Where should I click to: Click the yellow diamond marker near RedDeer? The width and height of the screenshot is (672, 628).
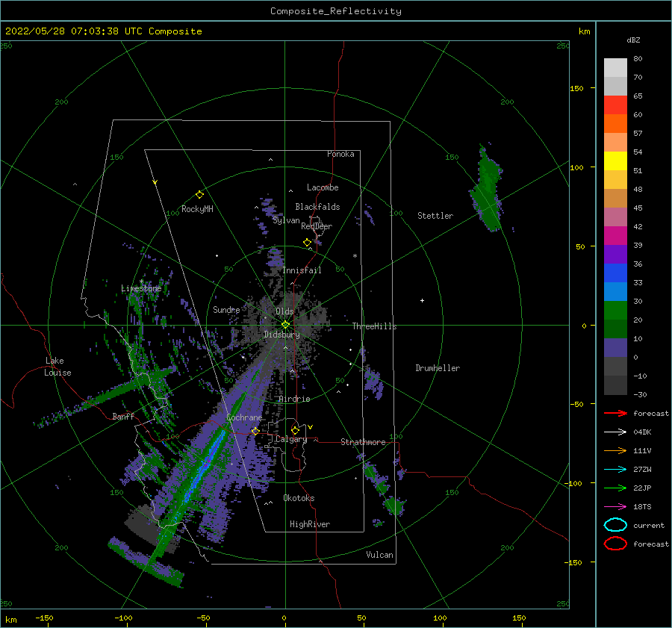[x=307, y=243]
